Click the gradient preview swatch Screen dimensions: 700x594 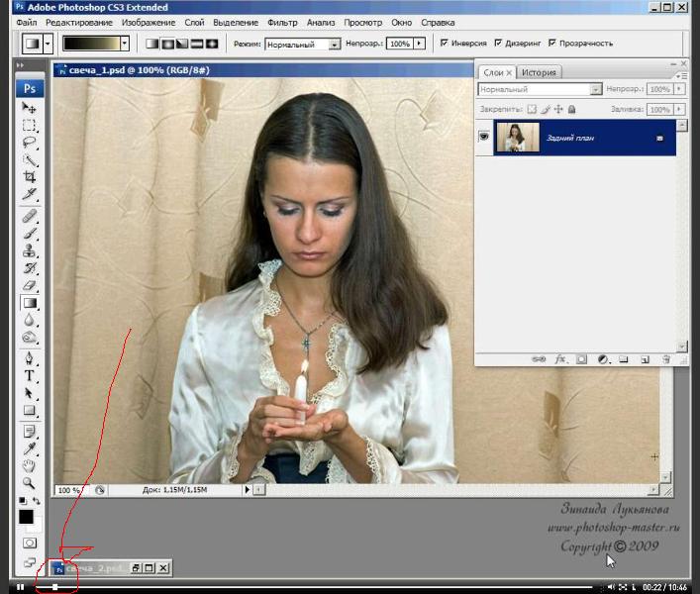click(x=91, y=44)
